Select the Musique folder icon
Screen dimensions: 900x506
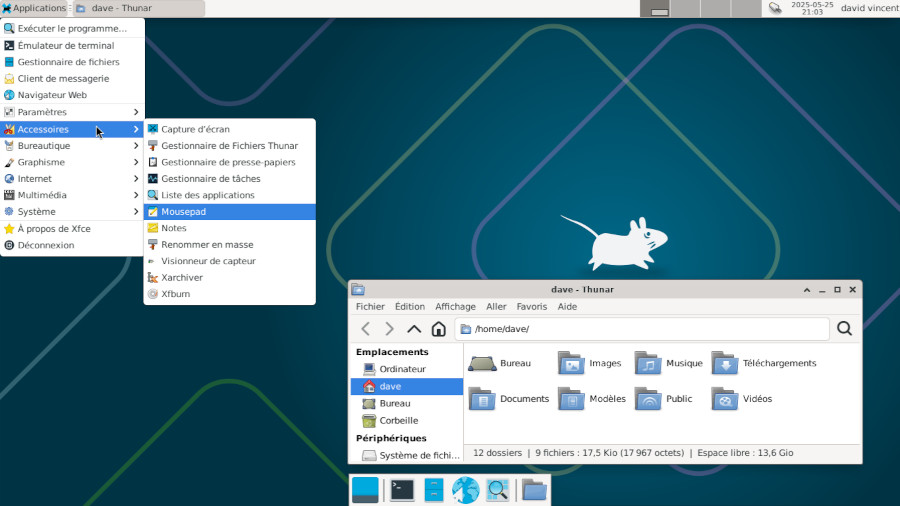coord(648,363)
